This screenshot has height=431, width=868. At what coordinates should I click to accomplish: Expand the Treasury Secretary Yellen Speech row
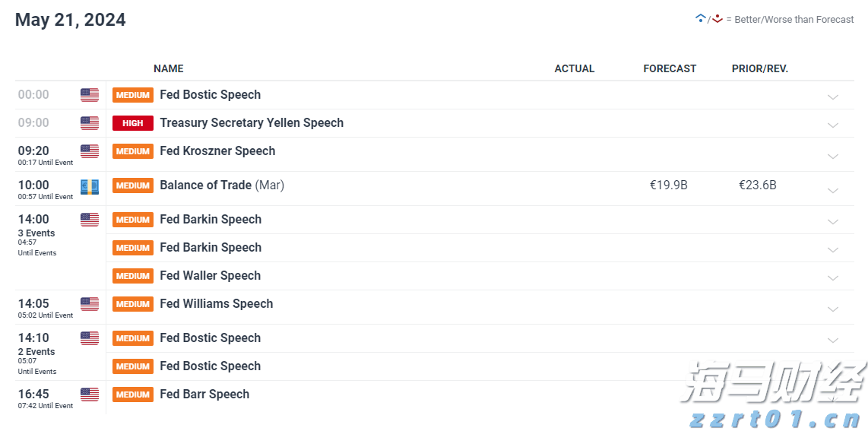(x=833, y=125)
